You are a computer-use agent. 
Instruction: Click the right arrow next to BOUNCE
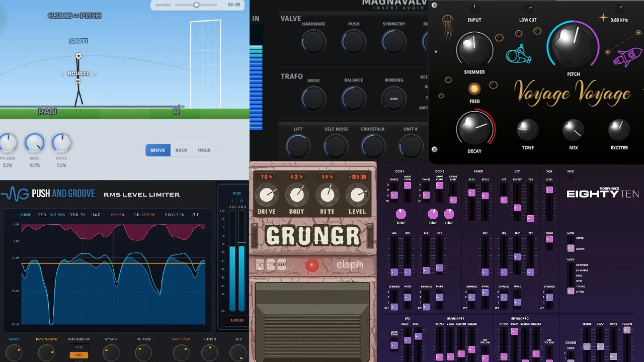click(x=94, y=74)
